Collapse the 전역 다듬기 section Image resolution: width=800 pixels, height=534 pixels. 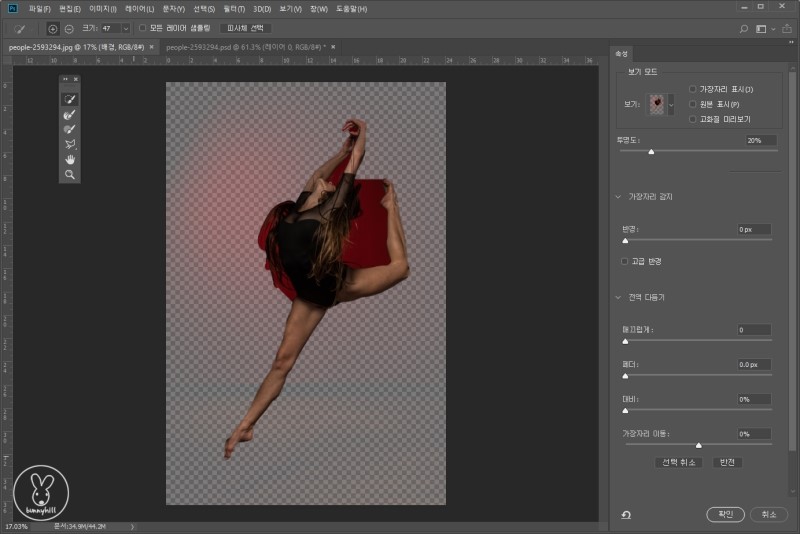619,297
